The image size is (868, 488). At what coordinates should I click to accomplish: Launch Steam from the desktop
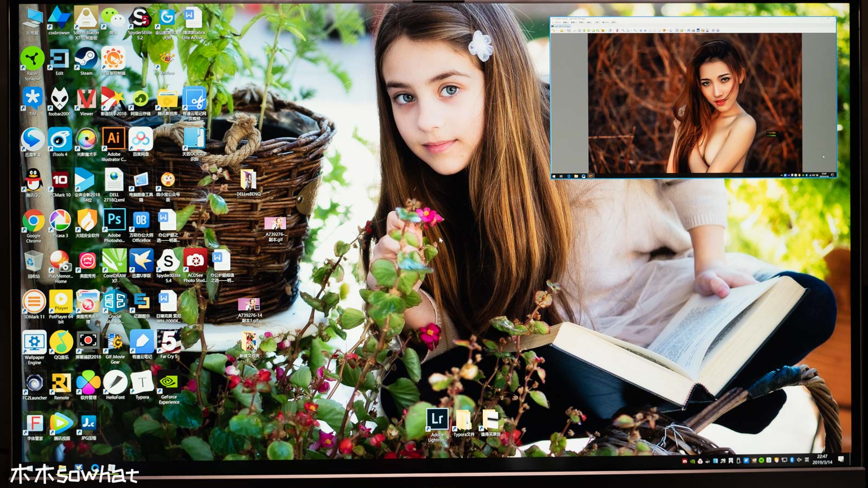point(86,62)
